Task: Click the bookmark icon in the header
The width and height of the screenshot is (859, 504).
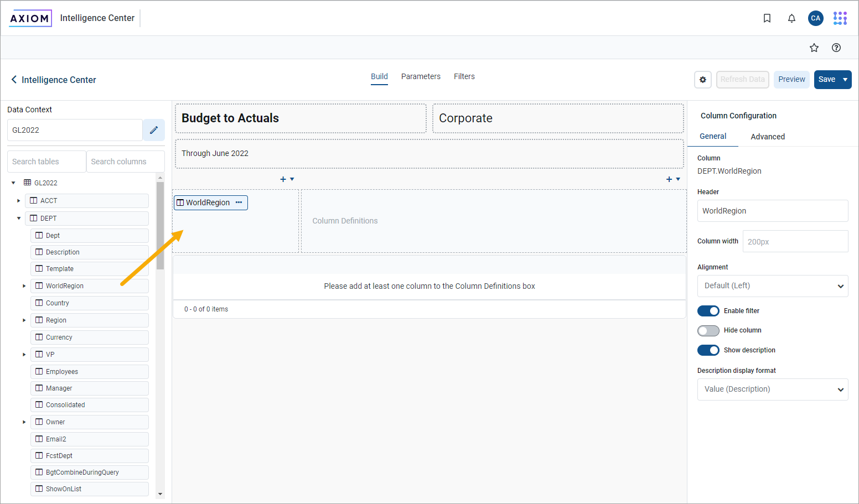Action: (x=767, y=18)
